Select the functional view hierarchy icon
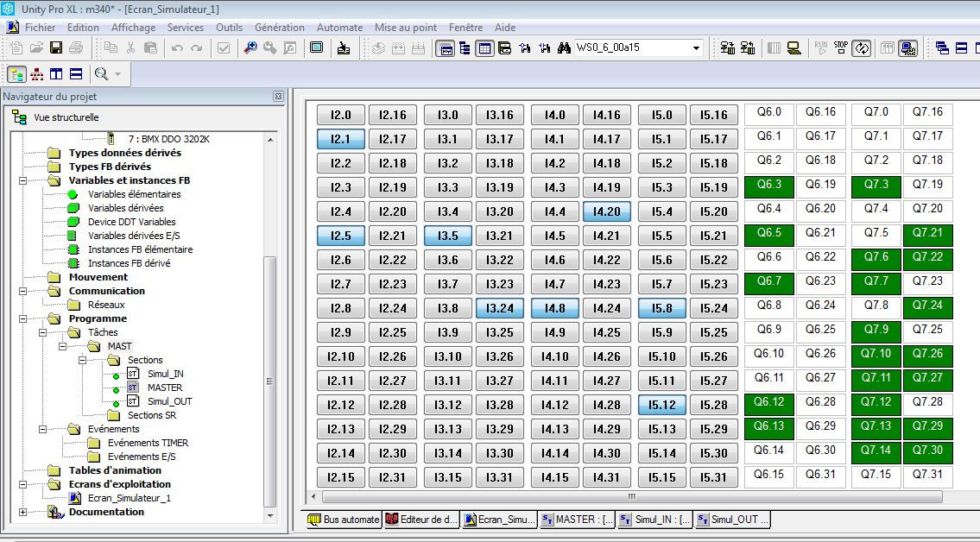 (x=37, y=74)
